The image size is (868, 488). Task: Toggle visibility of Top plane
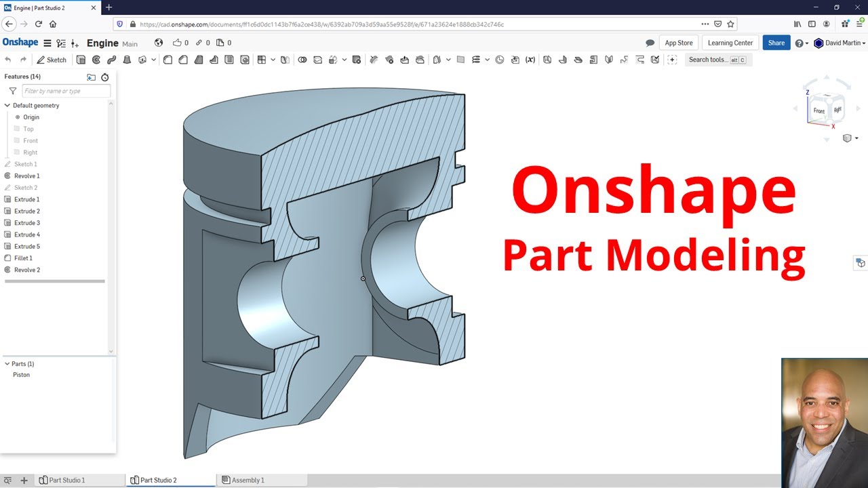tap(18, 129)
